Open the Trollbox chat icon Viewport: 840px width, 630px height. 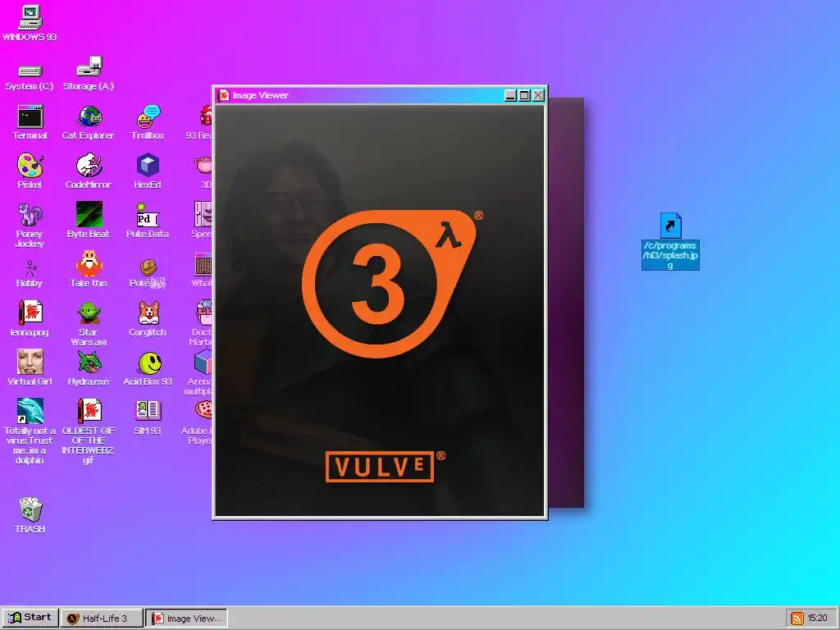point(148,116)
